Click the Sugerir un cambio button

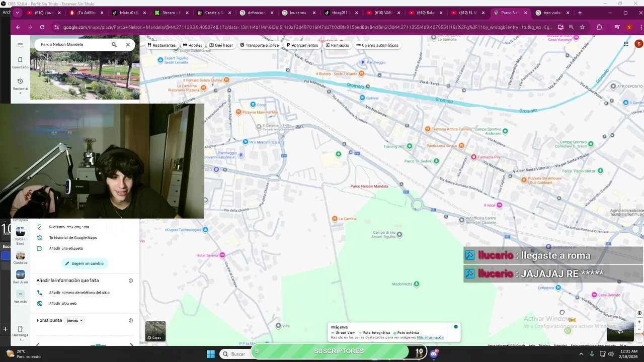pyautogui.click(x=85, y=263)
